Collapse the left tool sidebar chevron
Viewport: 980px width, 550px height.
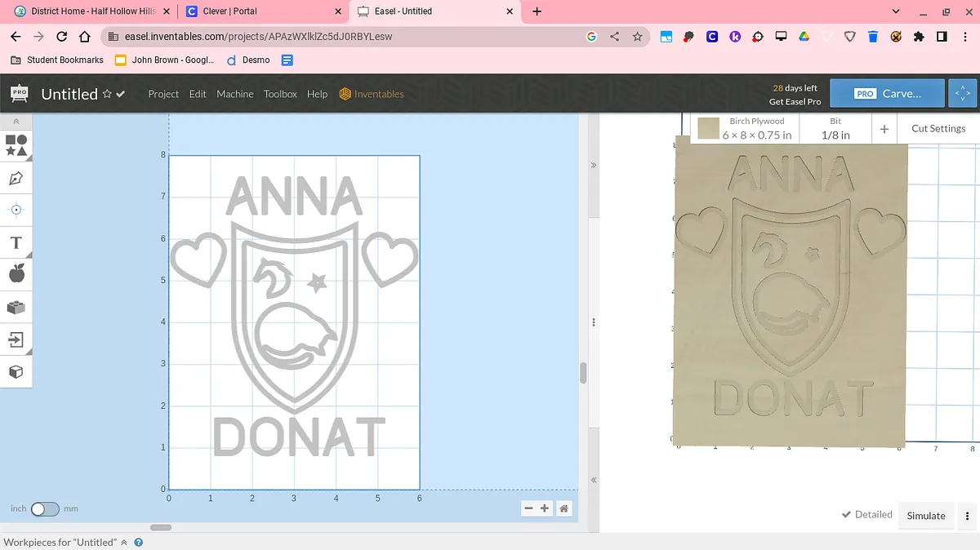pyautogui.click(x=16, y=121)
